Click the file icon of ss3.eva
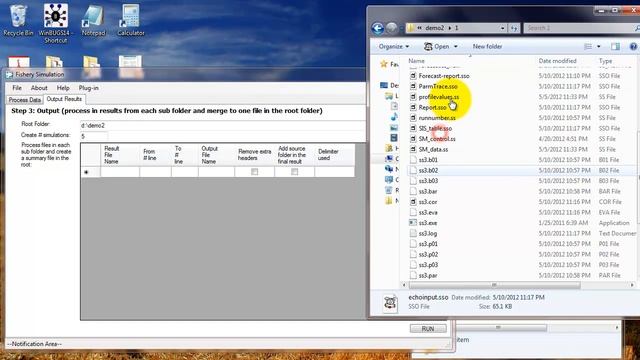This screenshot has width=640, height=360. coord(413,212)
